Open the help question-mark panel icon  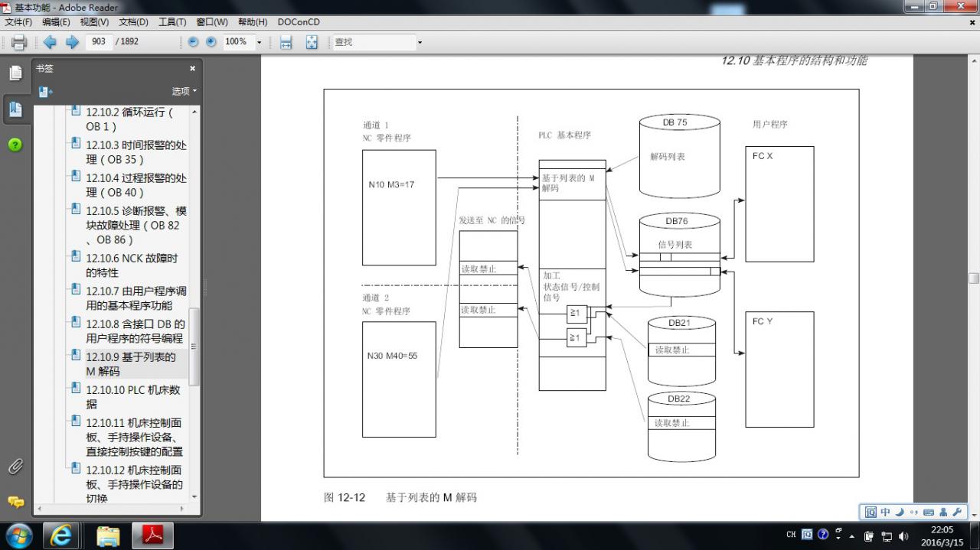(x=15, y=145)
